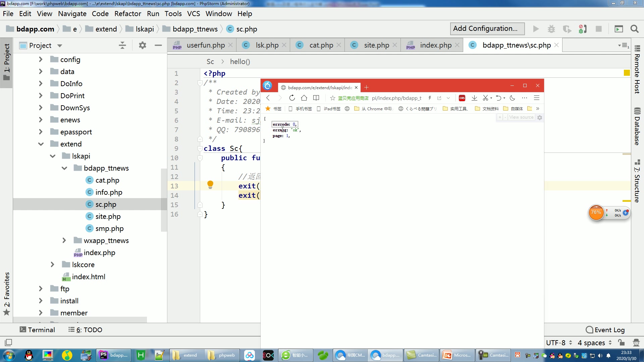Open Project panel settings gear
The width and height of the screenshot is (644, 362).
point(142,45)
